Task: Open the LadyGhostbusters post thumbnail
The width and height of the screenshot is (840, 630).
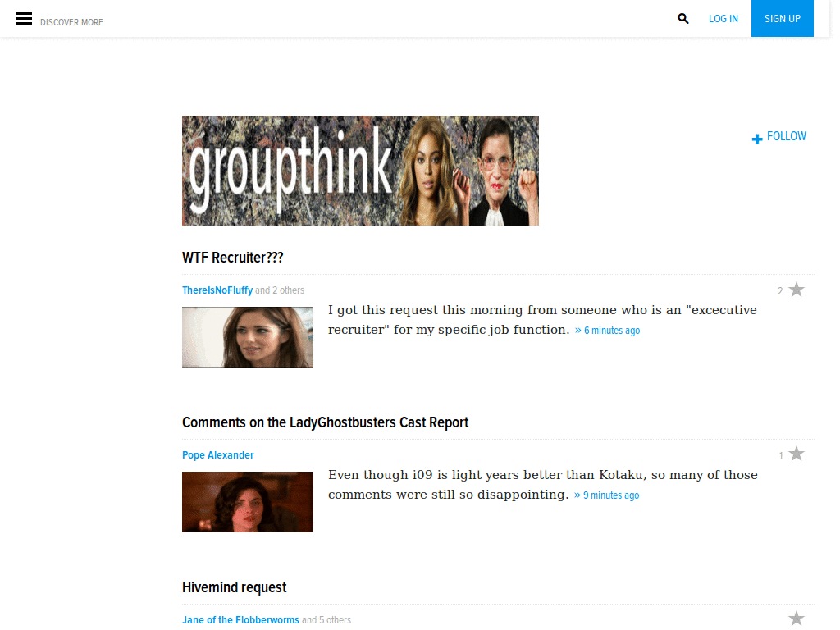Action: tap(248, 502)
